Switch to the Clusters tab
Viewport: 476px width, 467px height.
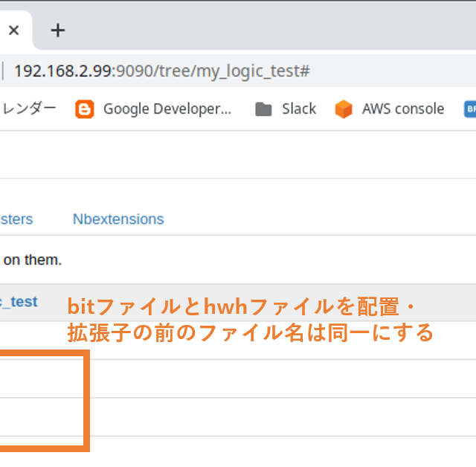tap(16, 219)
